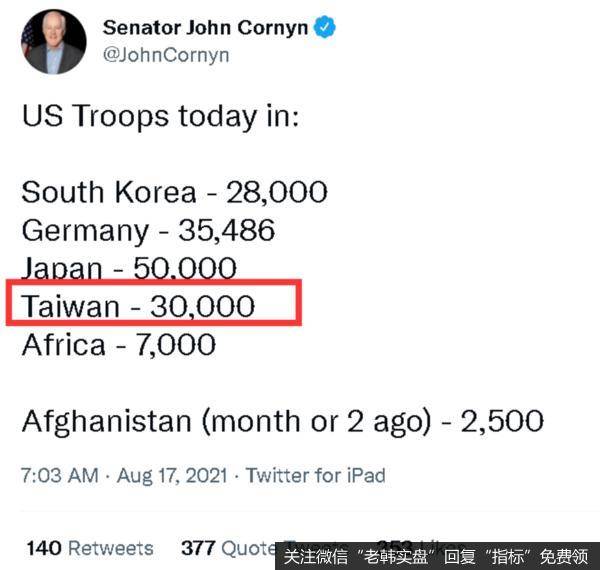Viewport: 600px width, 570px height.
Task: Click the Japan - 50,000 line
Action: [129, 267]
